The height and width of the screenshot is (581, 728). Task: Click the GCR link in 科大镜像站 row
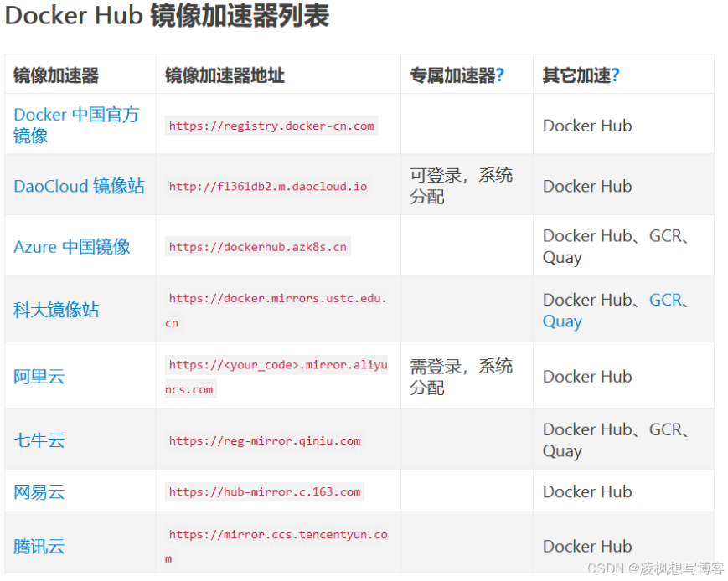pos(665,300)
